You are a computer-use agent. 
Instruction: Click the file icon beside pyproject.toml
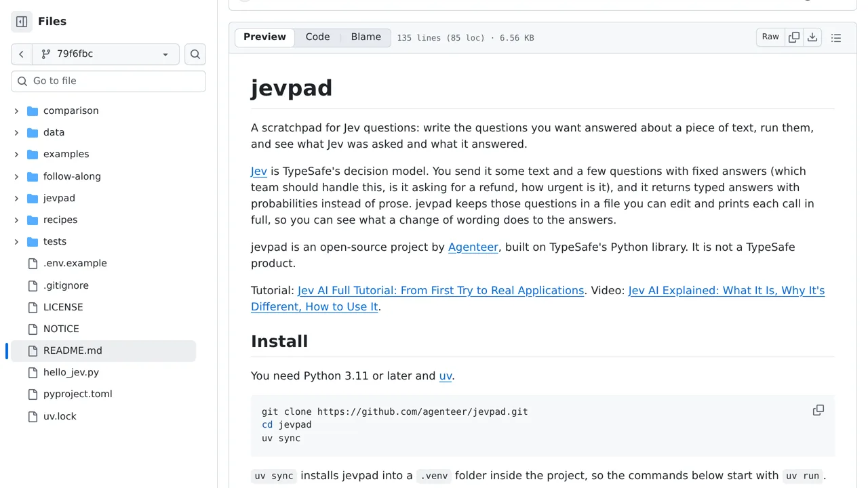click(x=33, y=394)
